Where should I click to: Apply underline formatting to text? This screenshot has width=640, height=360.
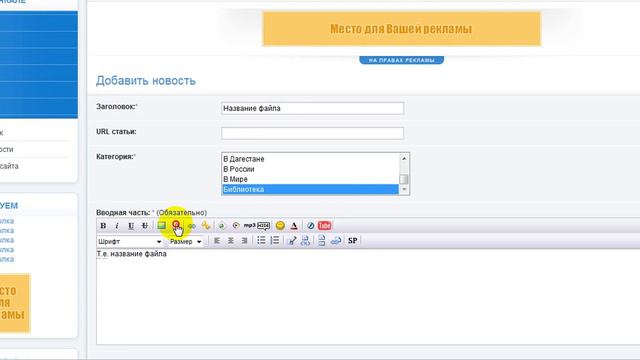click(x=131, y=226)
